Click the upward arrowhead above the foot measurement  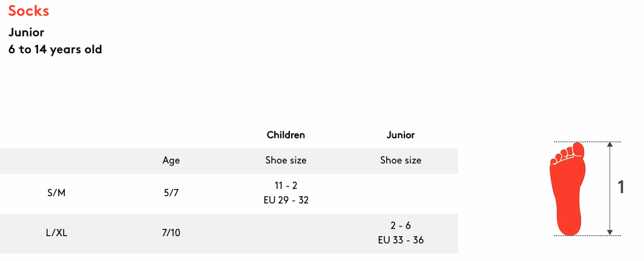[x=610, y=145]
